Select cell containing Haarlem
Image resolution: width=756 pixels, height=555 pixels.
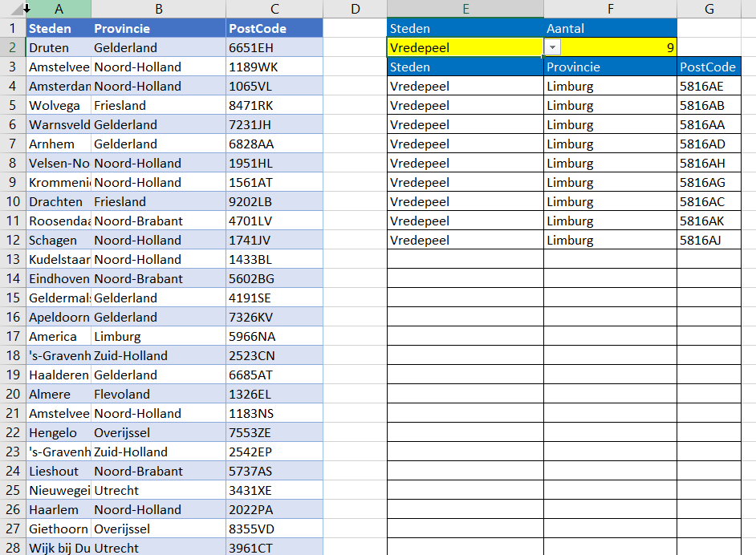point(59,510)
